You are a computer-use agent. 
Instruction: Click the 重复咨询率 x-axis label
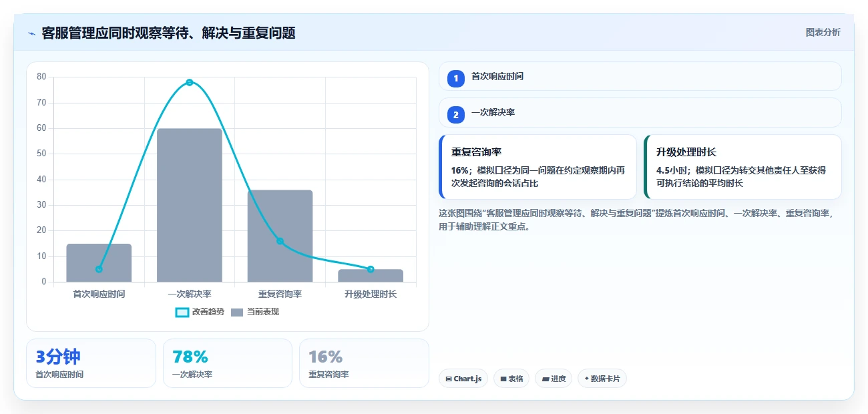[280, 294]
